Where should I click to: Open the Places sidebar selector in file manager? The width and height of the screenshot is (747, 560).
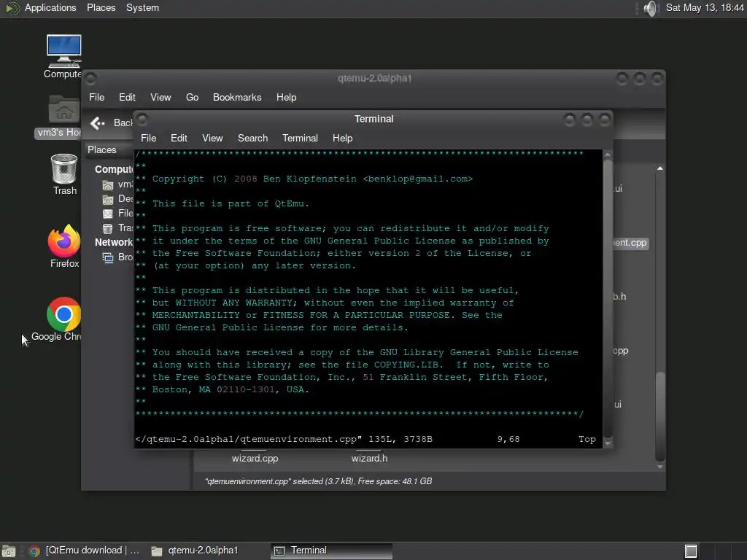[109, 149]
